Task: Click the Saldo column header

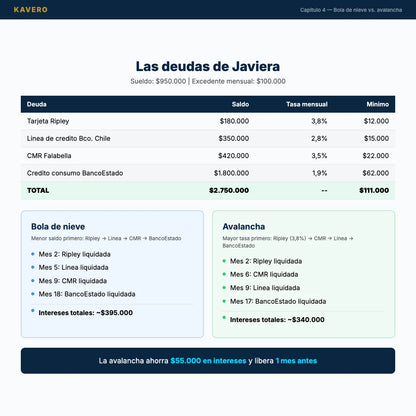Action: tap(240, 104)
